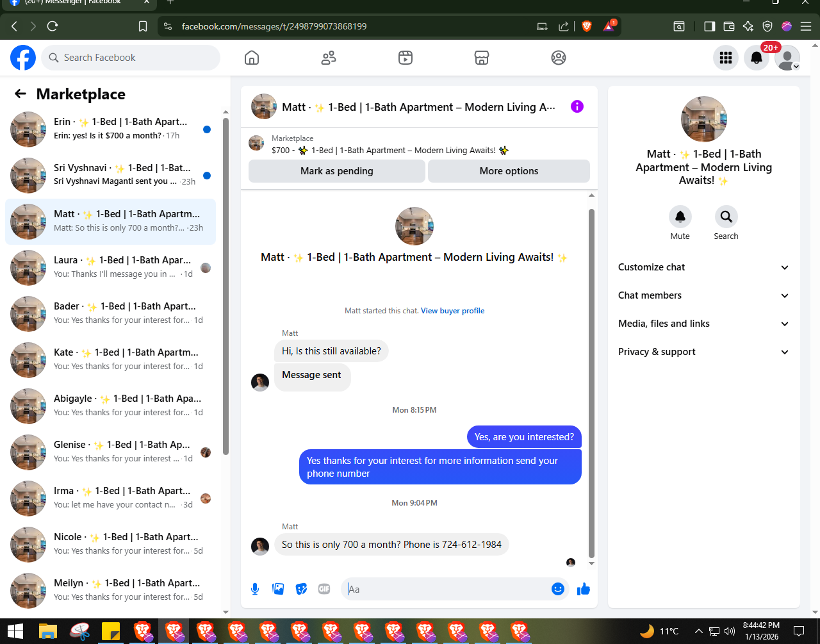Open the Brave wallet icon

click(x=728, y=26)
